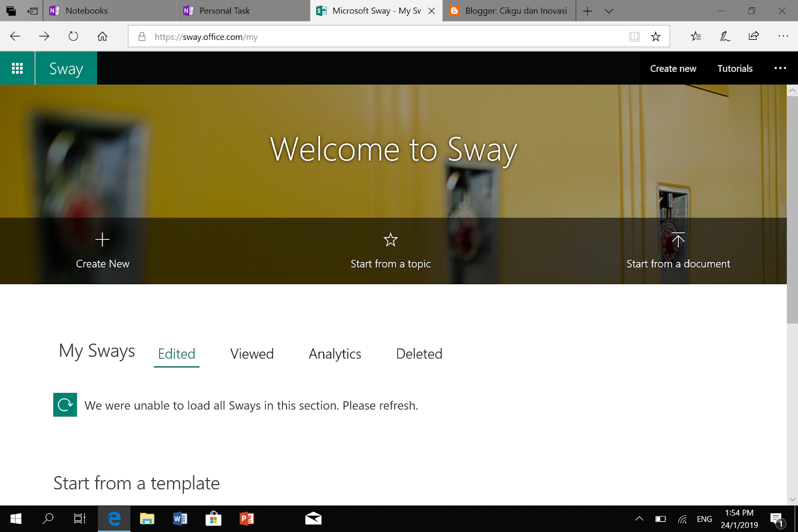Click the Microsoft Edge taskbar icon
Image resolution: width=798 pixels, height=532 pixels.
tap(114, 519)
